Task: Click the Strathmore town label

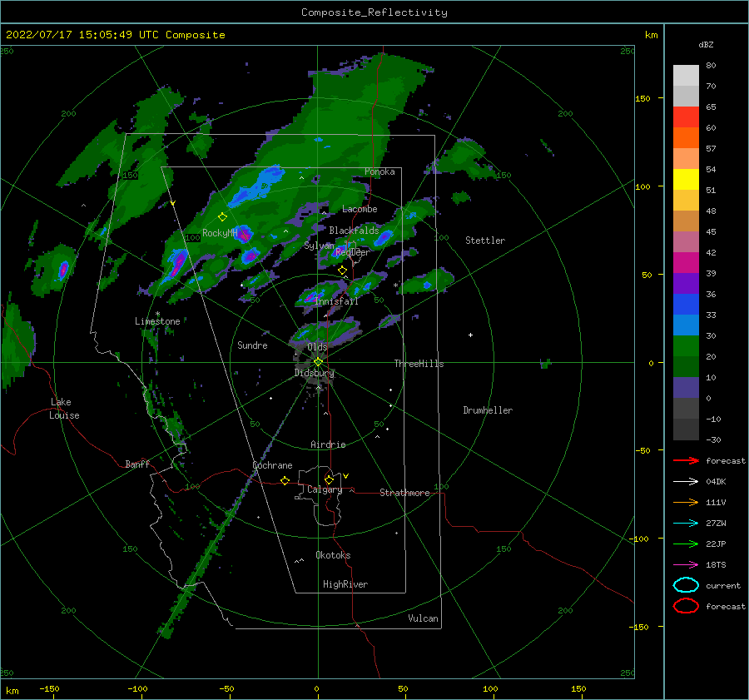Action: [x=404, y=493]
